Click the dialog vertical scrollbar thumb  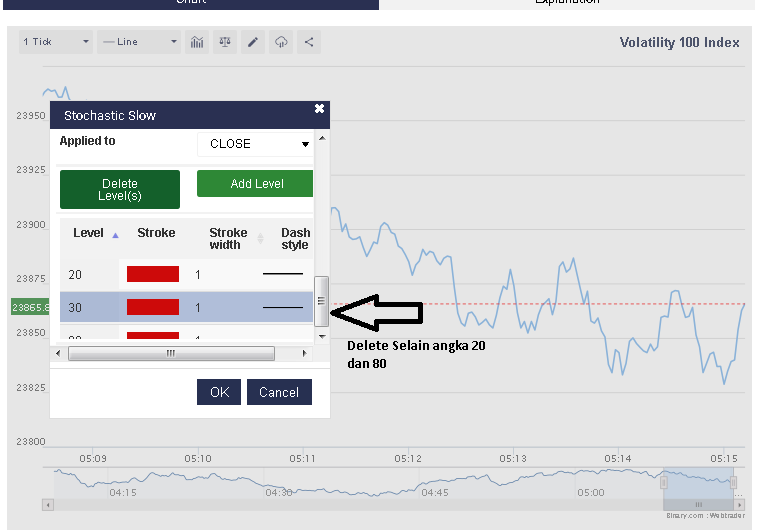pos(322,301)
